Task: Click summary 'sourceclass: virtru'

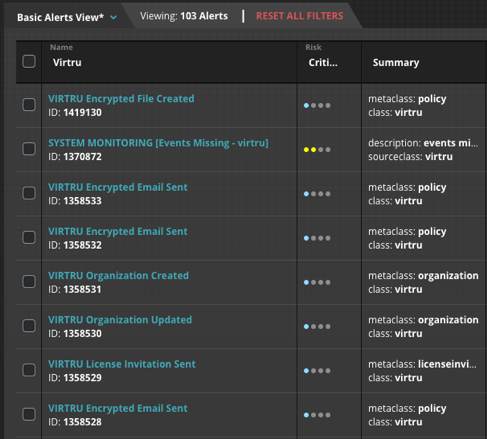Action: [x=410, y=157]
